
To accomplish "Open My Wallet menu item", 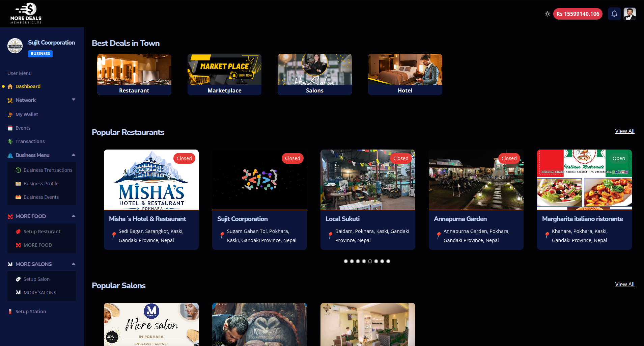I will coord(27,114).
